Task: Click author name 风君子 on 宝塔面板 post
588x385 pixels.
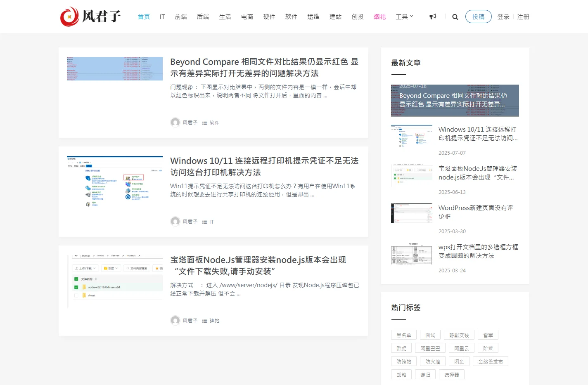Action: coord(190,321)
